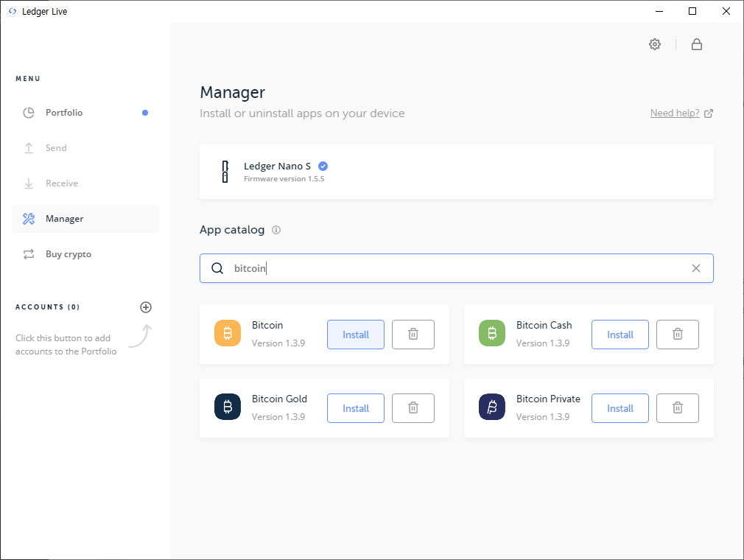744x560 pixels.
Task: Click the Buy crypto exchange arrows icon
Action: click(29, 254)
